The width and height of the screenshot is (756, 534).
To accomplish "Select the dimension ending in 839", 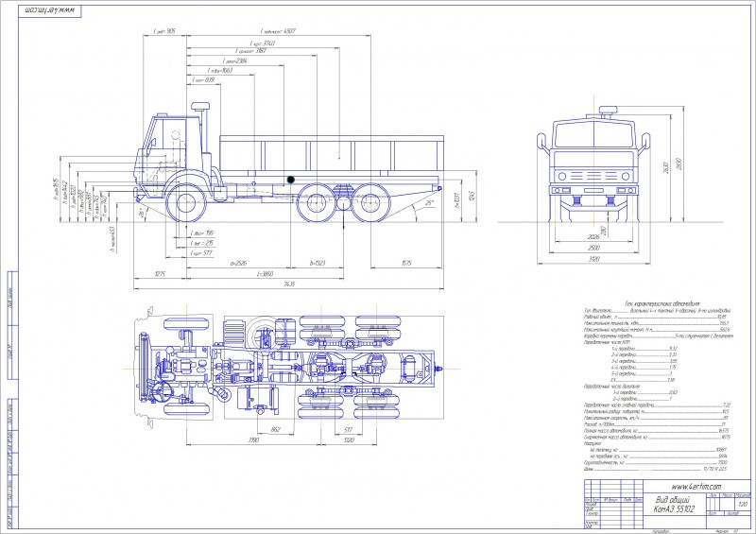I will 203,79.
